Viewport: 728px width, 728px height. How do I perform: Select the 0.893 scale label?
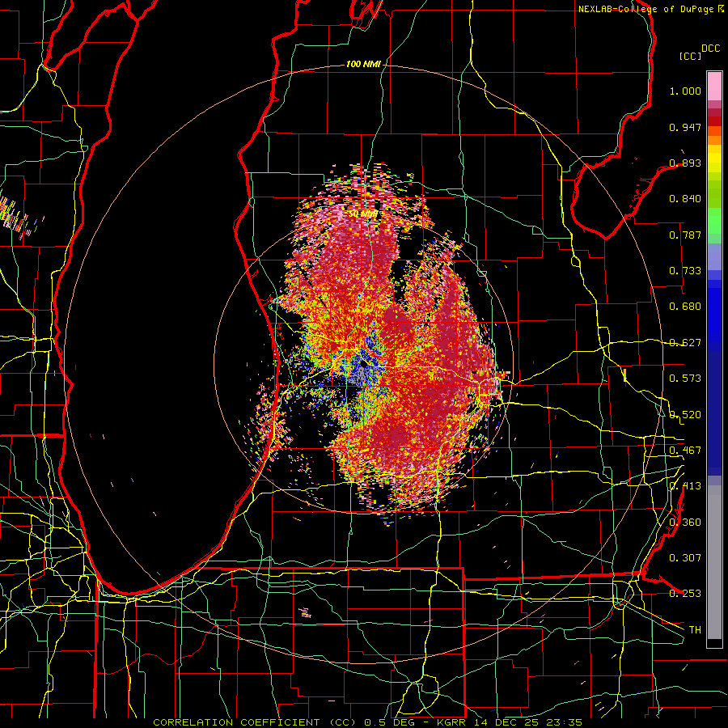(685, 163)
